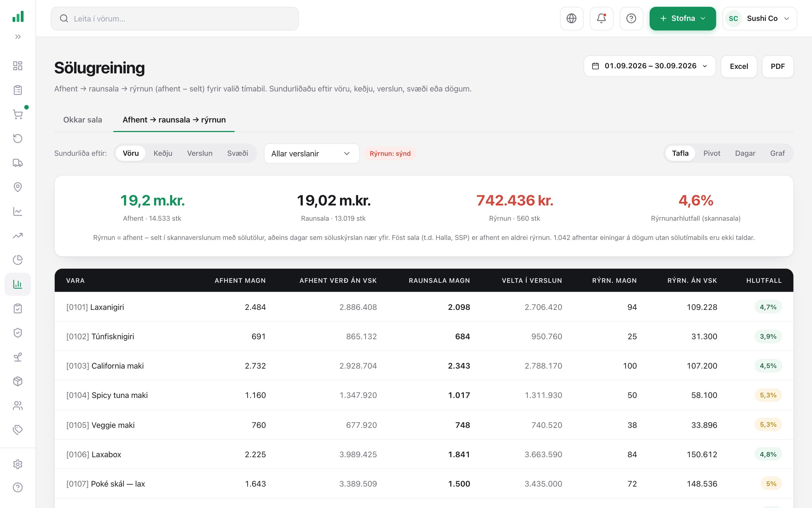
Task: Open the date range 01.09.2026 – 30.09.2026 picker
Action: [x=650, y=66]
